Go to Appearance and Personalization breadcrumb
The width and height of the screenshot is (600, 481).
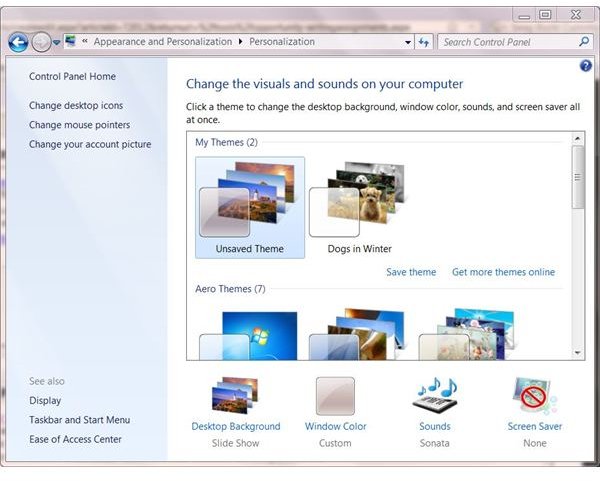coord(163,41)
